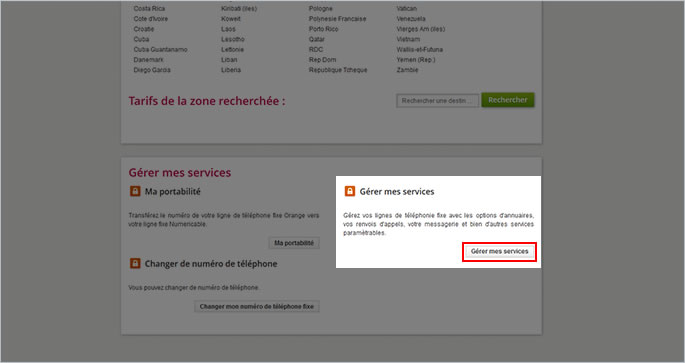
Task: Select Pologne destination
Action: 321,9
